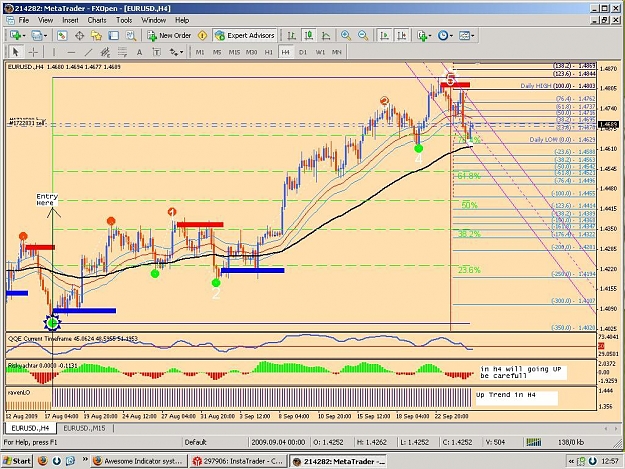The width and height of the screenshot is (625, 469).
Task: Switch chart to Candlesticks mode
Action: click(309, 35)
